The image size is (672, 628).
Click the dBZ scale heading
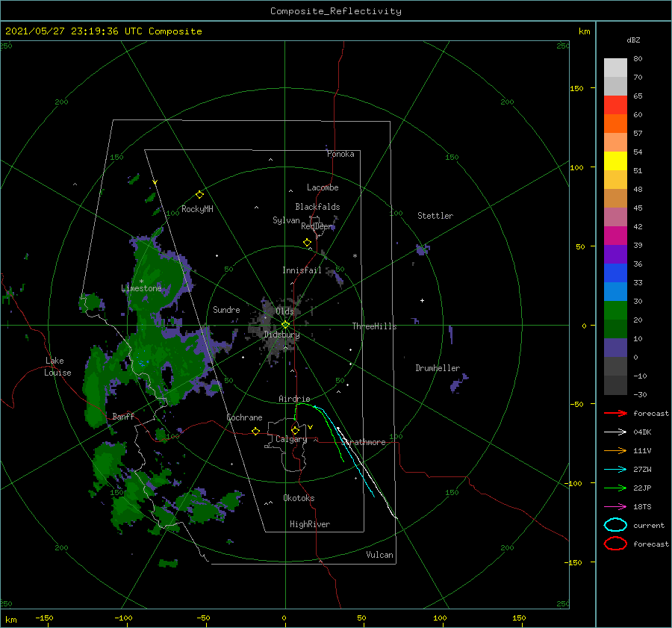tap(633, 40)
